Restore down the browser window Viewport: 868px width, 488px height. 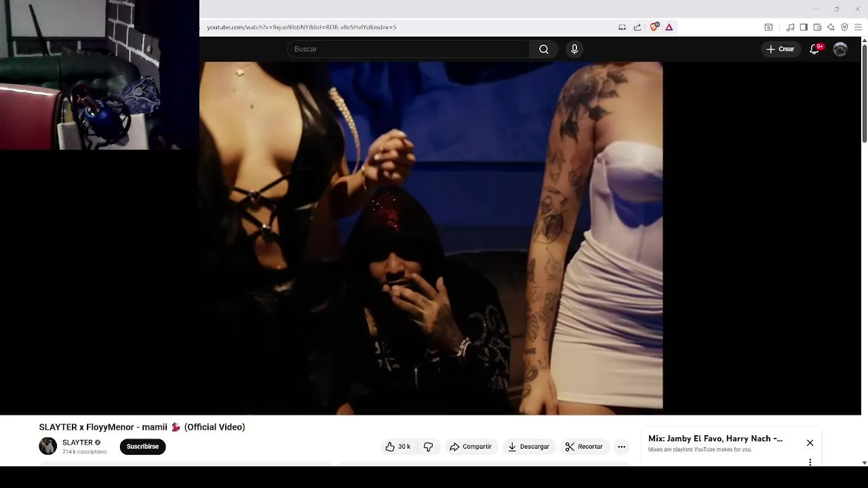[836, 9]
